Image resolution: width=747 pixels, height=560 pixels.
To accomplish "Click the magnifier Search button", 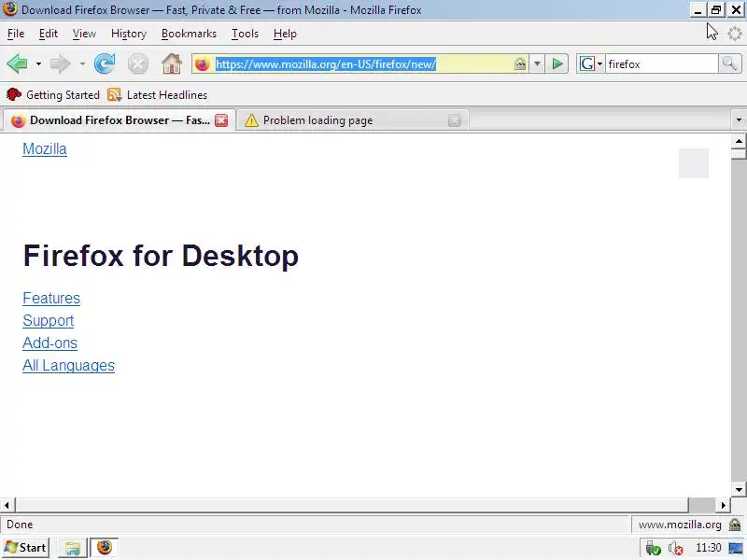I will pos(729,63).
